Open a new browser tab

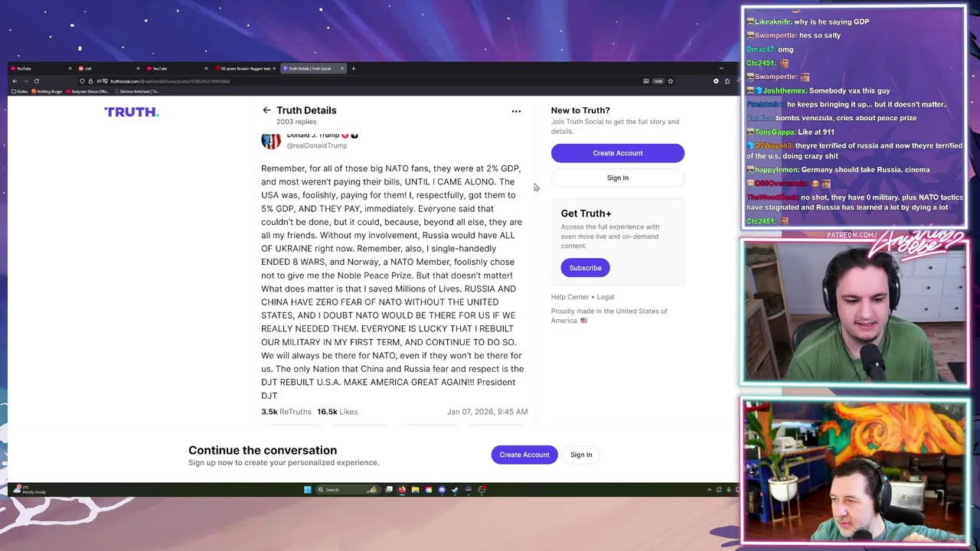[354, 69]
